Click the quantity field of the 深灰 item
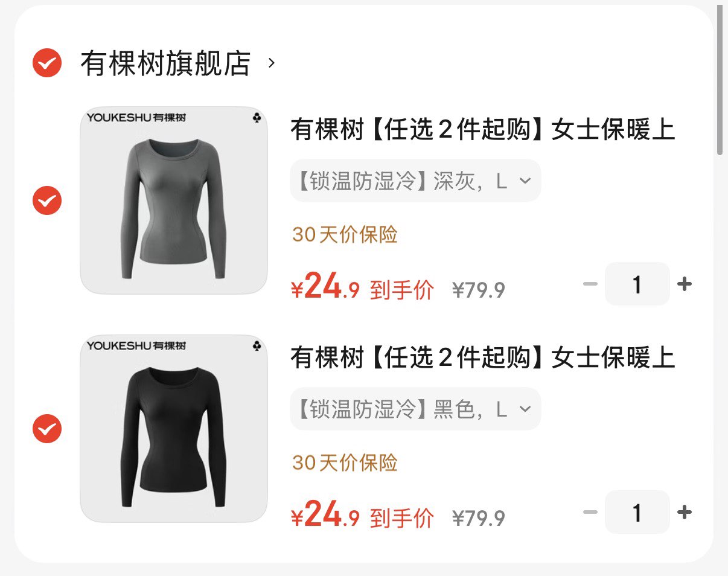The height and width of the screenshot is (576, 728). click(x=637, y=284)
